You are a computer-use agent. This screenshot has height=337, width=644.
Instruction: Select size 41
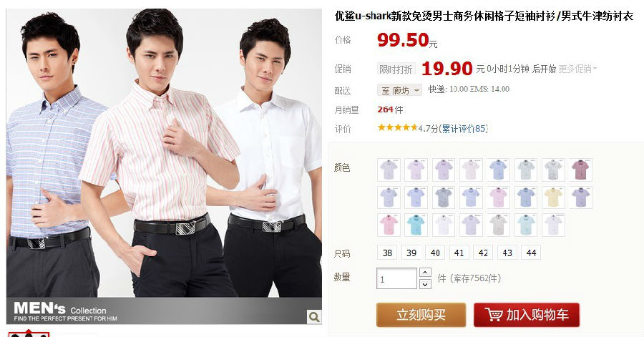[x=459, y=253]
